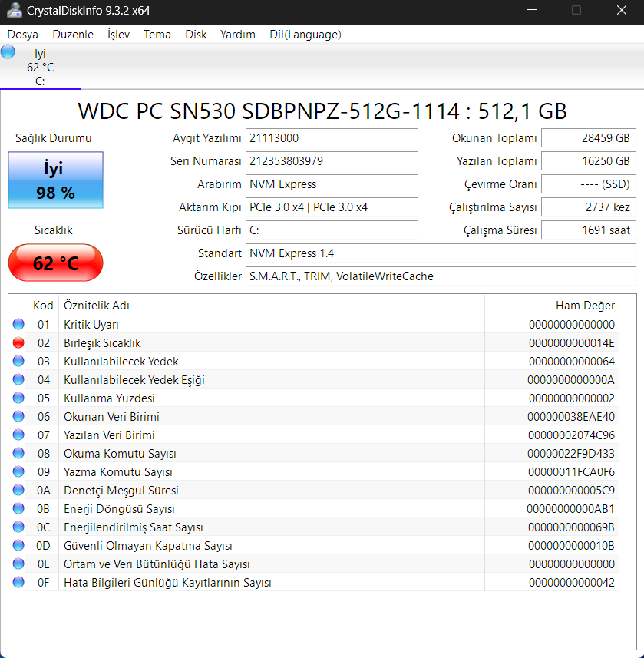Click the Arabirim field NVM Express
This screenshot has width=644, height=658.
pos(332,184)
